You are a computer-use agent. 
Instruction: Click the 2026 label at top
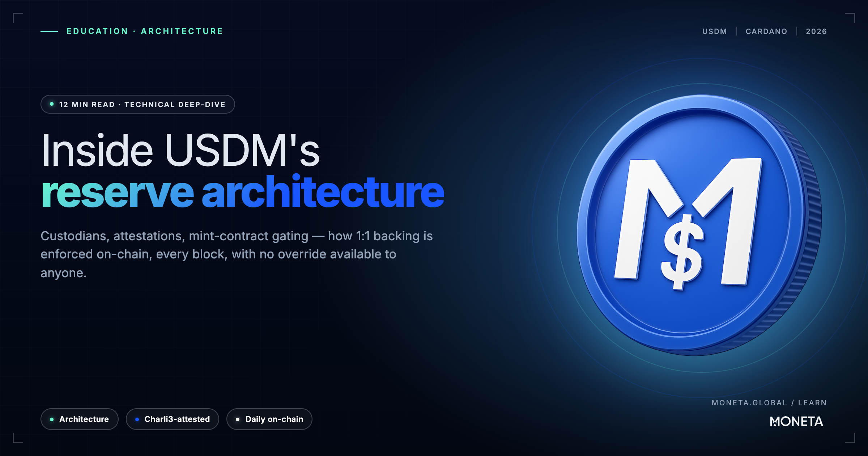point(816,31)
